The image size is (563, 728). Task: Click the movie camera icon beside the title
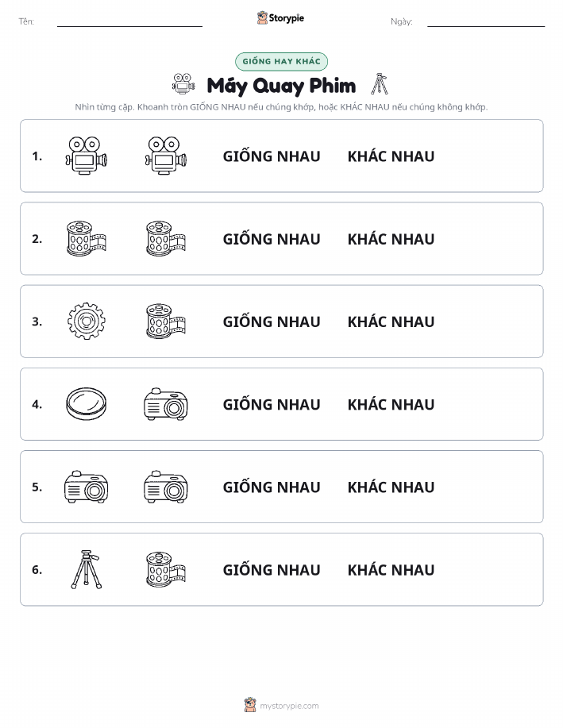(x=183, y=84)
